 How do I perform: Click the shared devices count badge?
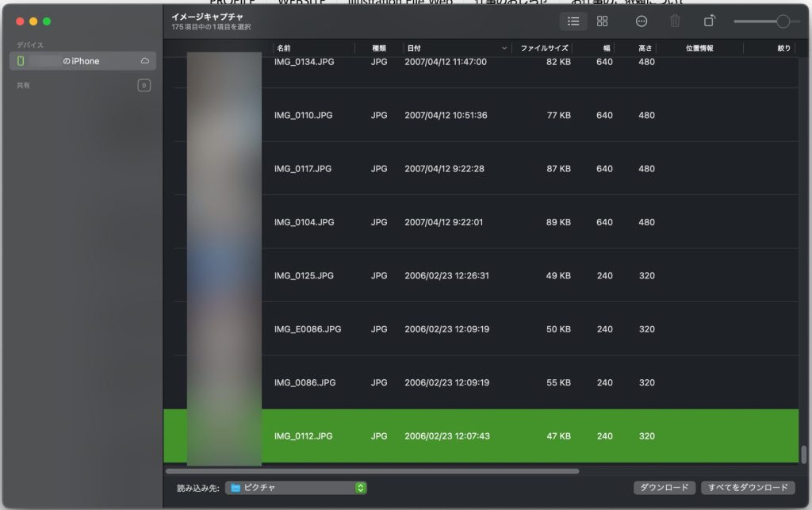click(144, 85)
